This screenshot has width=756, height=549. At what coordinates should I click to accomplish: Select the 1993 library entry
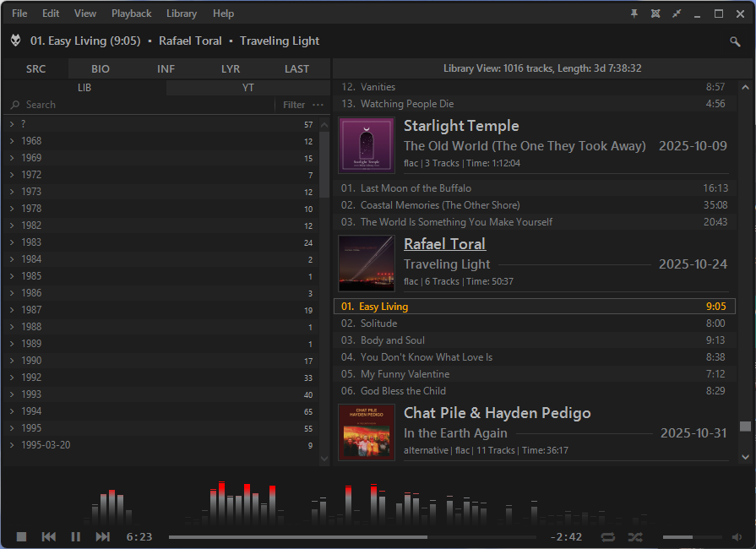tap(161, 394)
